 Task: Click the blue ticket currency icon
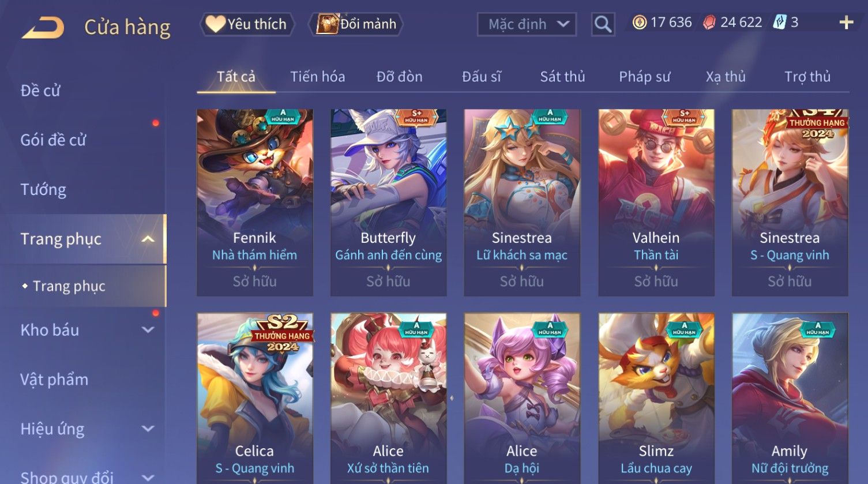point(780,22)
